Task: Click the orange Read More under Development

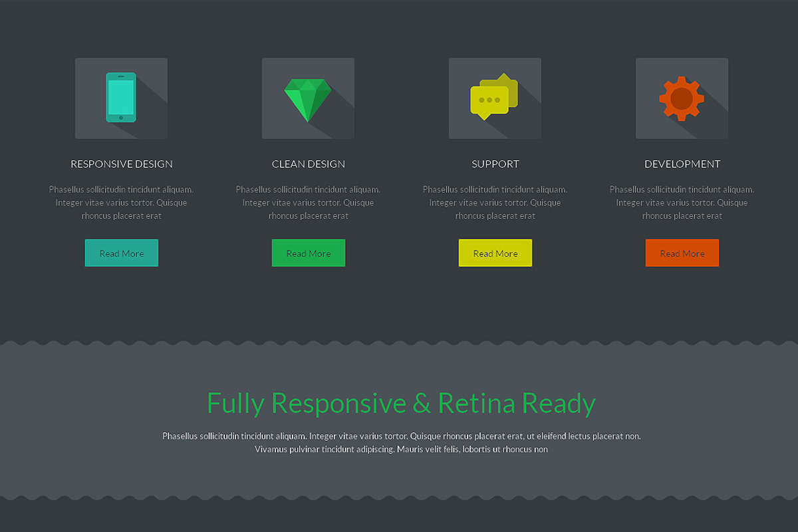Action: tap(682, 253)
